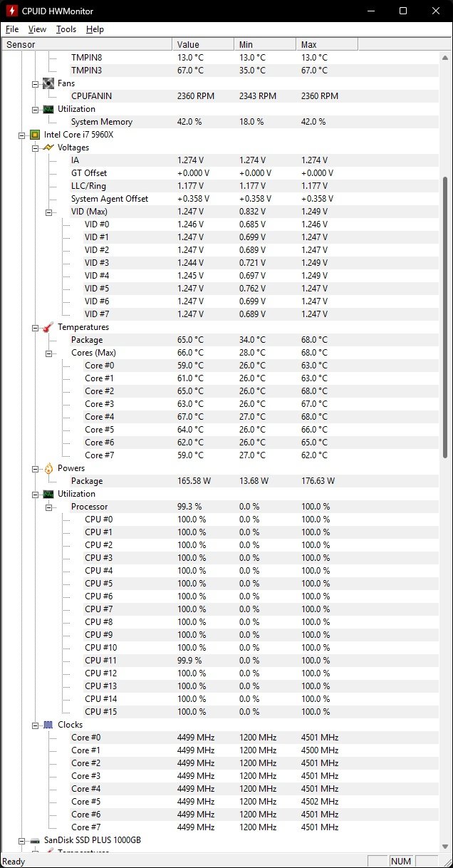Click the 42.0 % memory value
The image size is (453, 868).
(190, 122)
